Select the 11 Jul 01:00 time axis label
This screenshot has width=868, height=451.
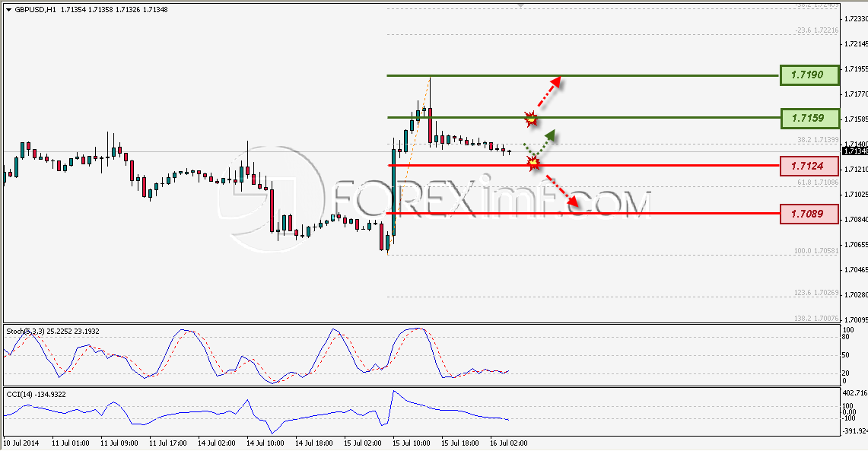point(70,443)
